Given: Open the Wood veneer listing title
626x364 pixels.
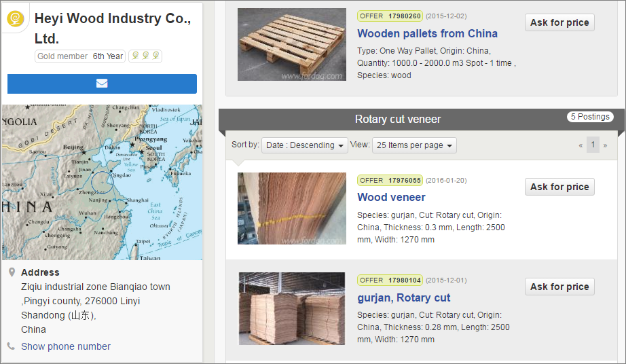Looking at the screenshot, I should 391,197.
